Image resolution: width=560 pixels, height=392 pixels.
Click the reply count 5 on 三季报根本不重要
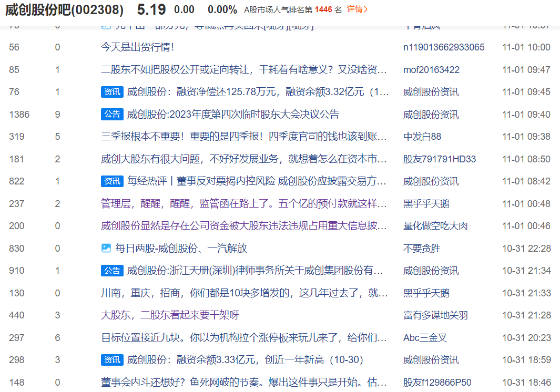57,137
